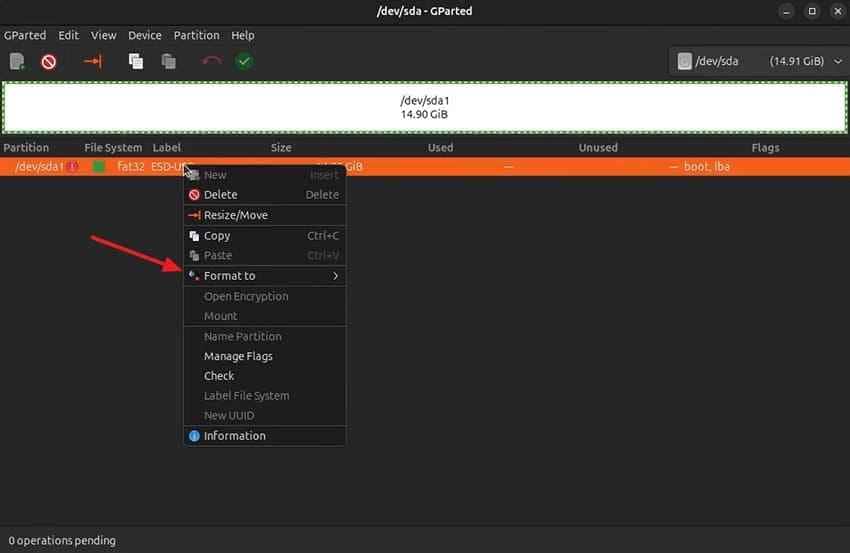
Task: Click the orange Resize/Move arrow icon in menu
Action: 194,215
